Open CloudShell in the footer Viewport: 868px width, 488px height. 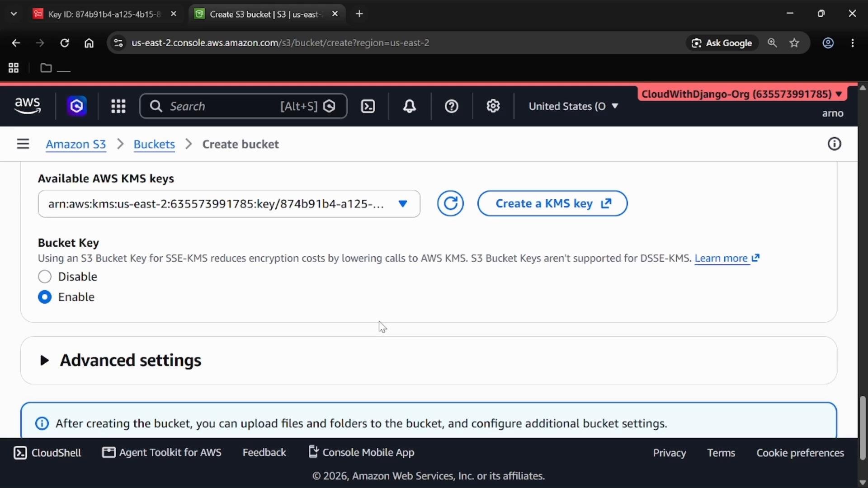click(x=47, y=453)
